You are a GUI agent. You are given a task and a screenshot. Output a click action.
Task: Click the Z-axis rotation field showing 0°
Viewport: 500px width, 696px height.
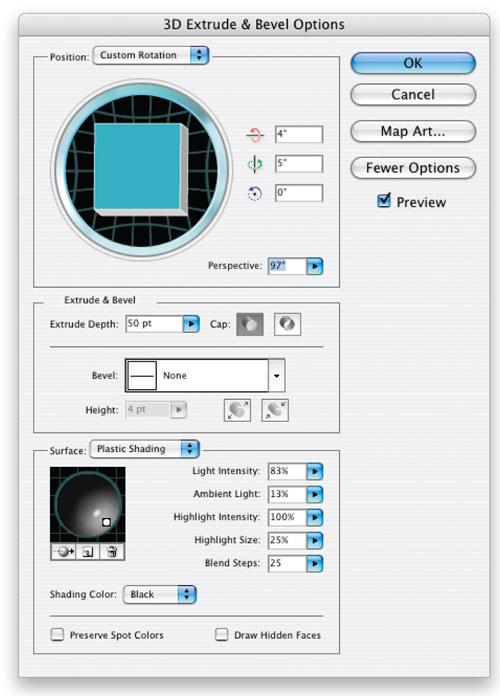pyautogui.click(x=299, y=193)
